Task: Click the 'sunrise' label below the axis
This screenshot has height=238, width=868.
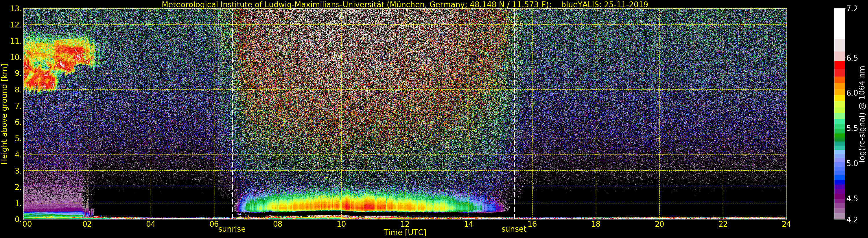Action: pos(232,229)
